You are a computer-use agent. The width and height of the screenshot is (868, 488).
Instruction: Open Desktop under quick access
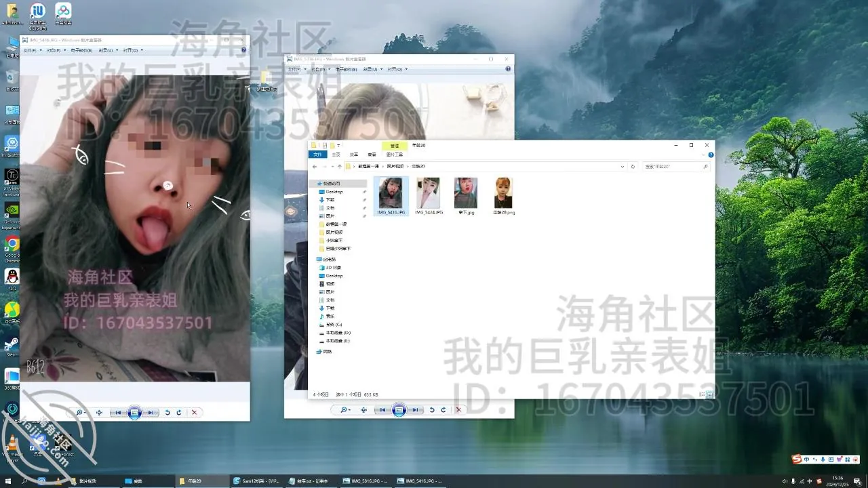pos(334,192)
